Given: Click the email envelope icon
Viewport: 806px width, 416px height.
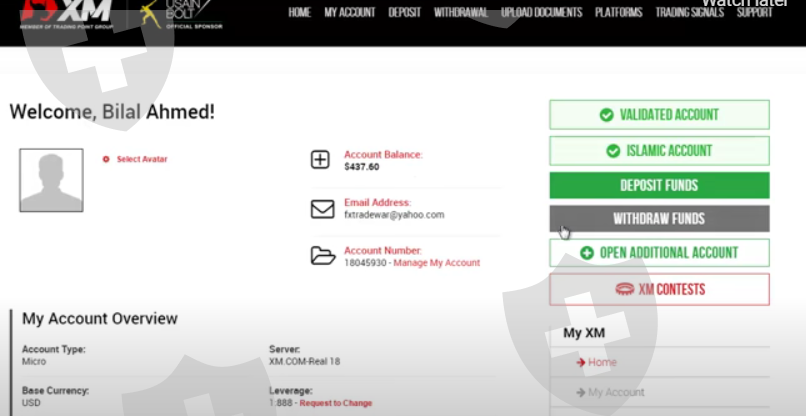Looking at the screenshot, I should [x=322, y=209].
